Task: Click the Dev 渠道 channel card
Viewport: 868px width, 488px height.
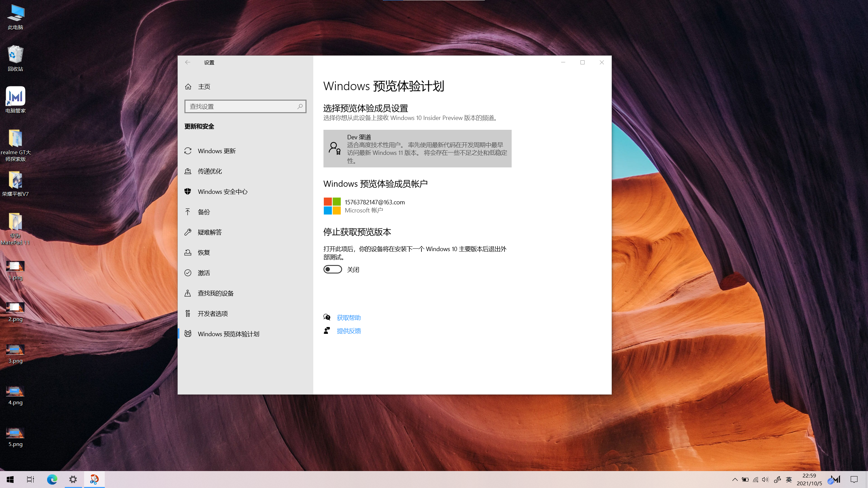Action: (417, 148)
